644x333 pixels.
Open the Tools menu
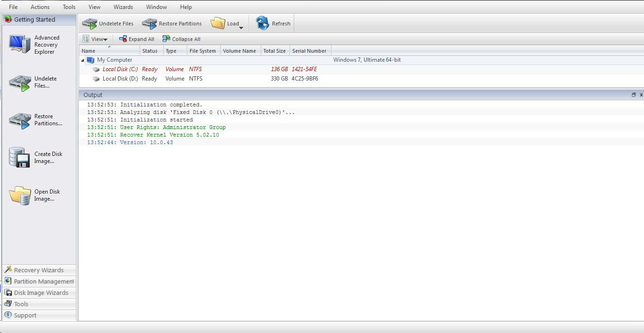(x=69, y=7)
